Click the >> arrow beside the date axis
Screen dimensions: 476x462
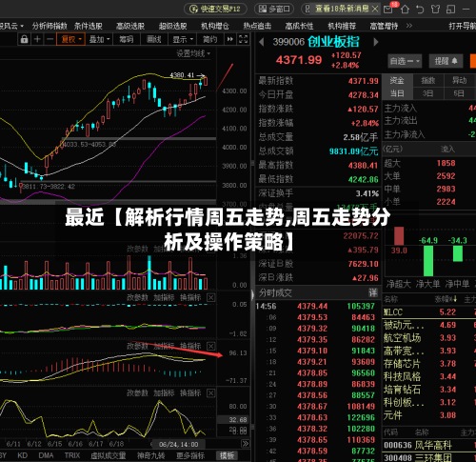pyautogui.click(x=245, y=444)
